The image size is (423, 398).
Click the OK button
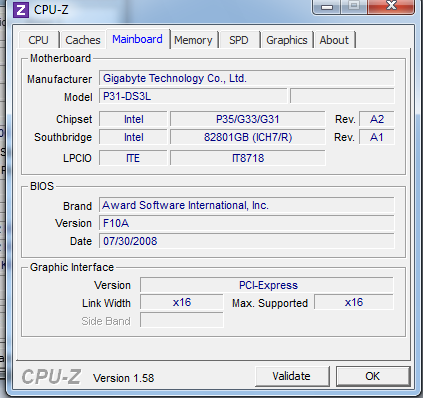[x=373, y=376]
